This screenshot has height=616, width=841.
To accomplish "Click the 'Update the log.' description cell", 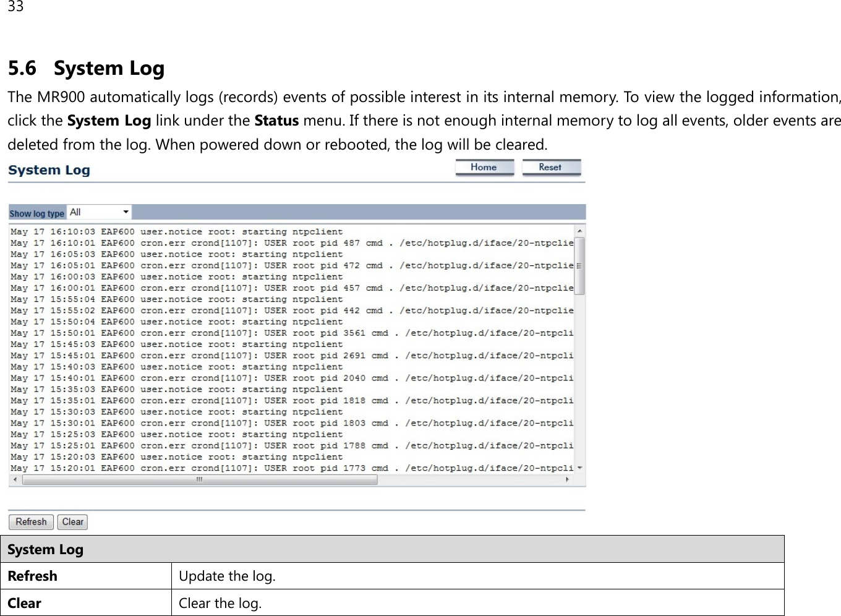I will pos(478,576).
